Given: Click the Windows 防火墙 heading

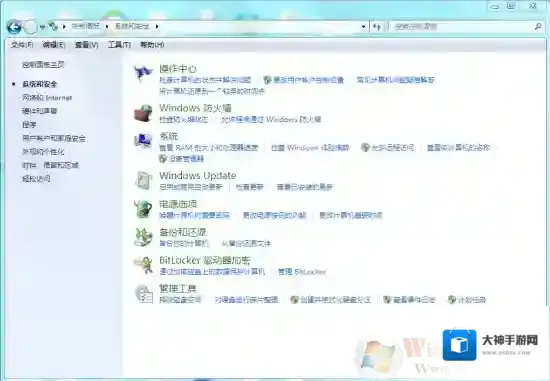Looking at the screenshot, I should pyautogui.click(x=195, y=108).
